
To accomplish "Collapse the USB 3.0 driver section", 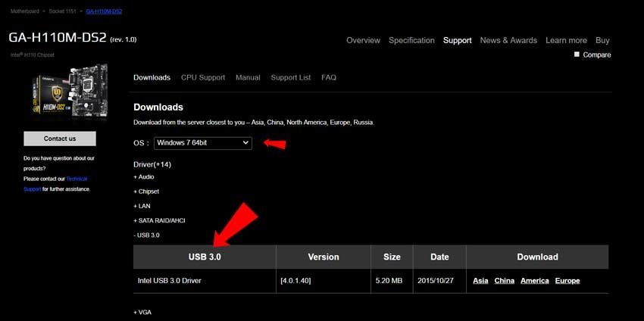I will point(147,235).
